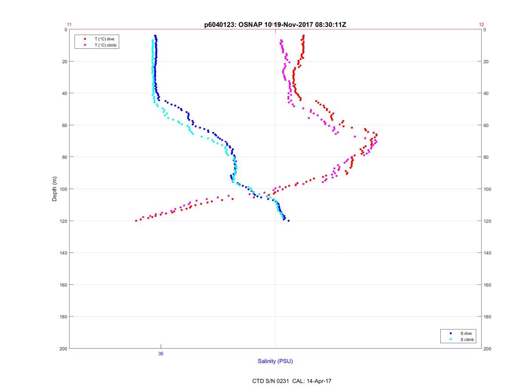Click the 'S climb' legend label
Image resolution: width=532 pixels, height=392 pixels.
pyautogui.click(x=467, y=339)
